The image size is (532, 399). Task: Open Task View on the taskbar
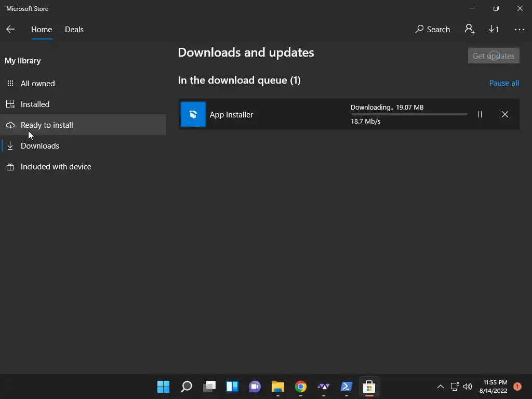[209, 387]
